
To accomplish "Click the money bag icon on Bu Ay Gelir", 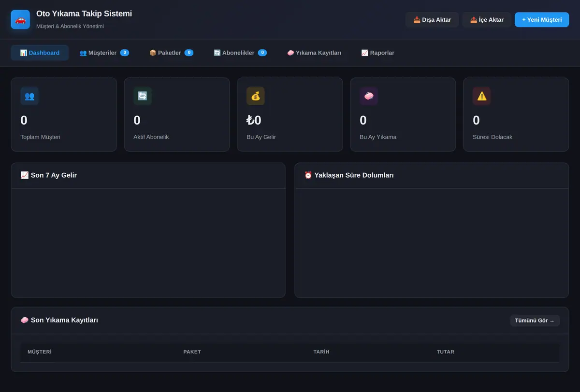I will tap(256, 96).
